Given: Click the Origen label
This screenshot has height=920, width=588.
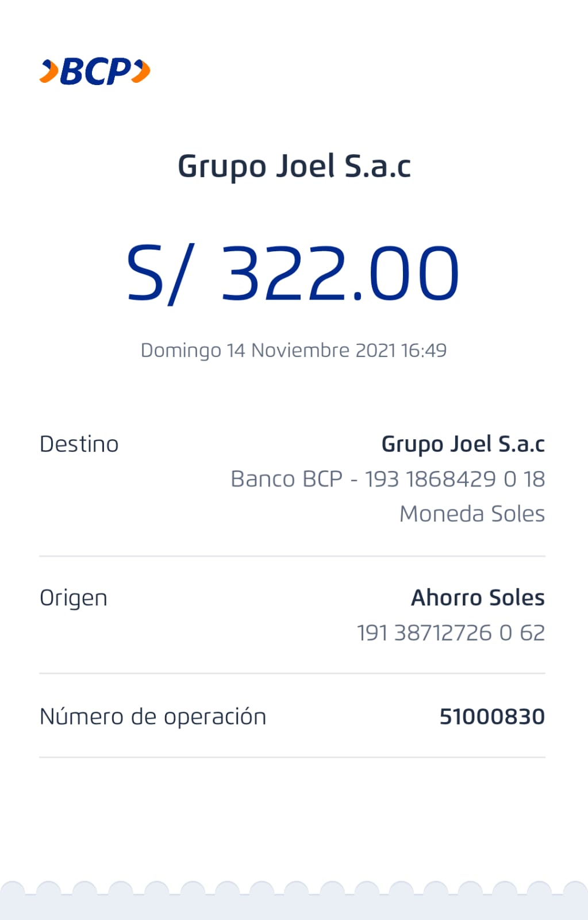Looking at the screenshot, I should click(74, 598).
